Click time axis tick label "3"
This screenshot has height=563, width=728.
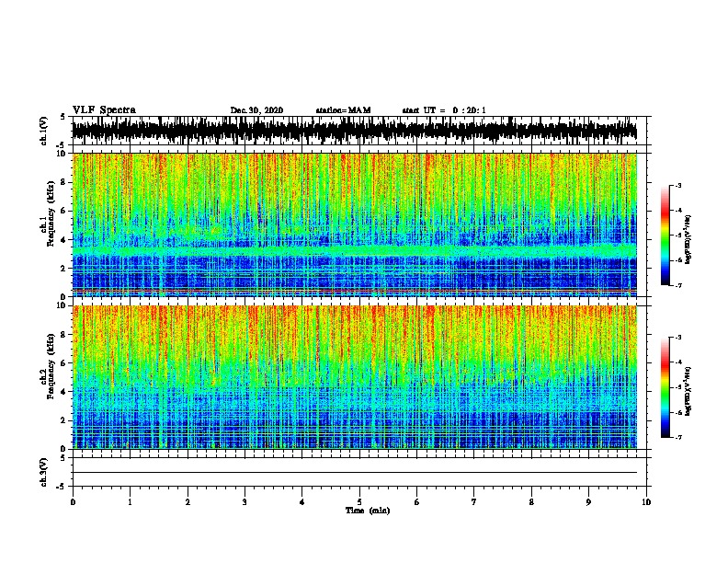pos(245,502)
